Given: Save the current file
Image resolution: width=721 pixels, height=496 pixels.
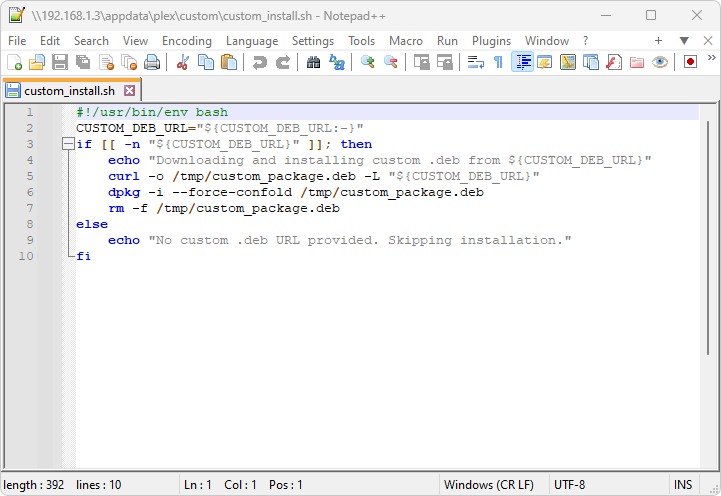Looking at the screenshot, I should (60, 62).
